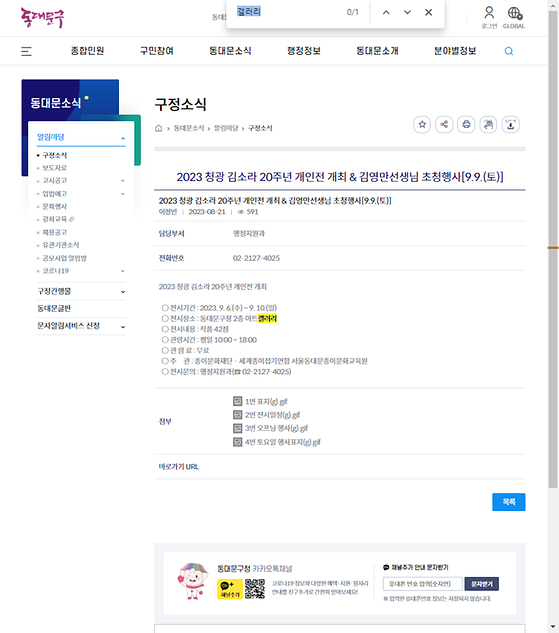The height and width of the screenshot is (633, 559).
Task: Open the 종합민원 menu
Action: pyautogui.click(x=88, y=51)
